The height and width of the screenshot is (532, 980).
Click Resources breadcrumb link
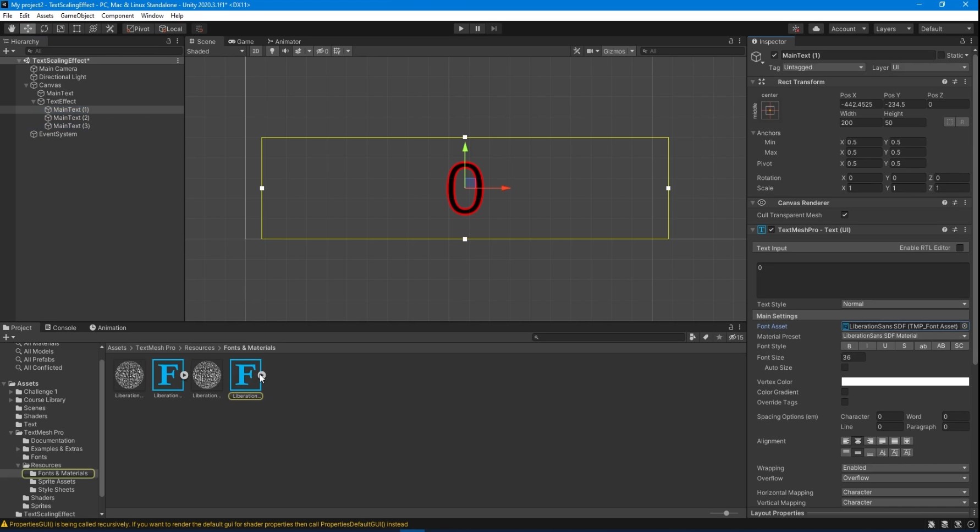point(199,348)
